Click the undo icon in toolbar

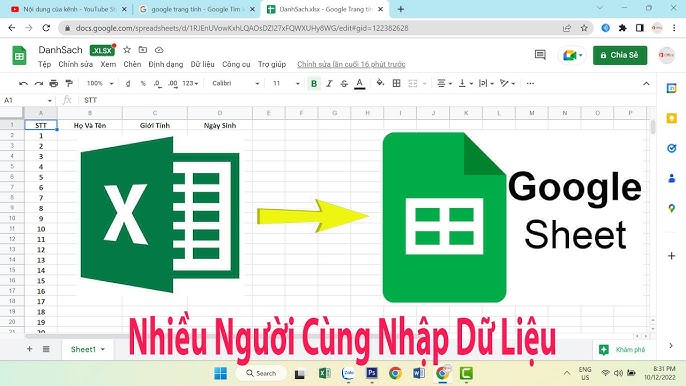tap(24, 83)
